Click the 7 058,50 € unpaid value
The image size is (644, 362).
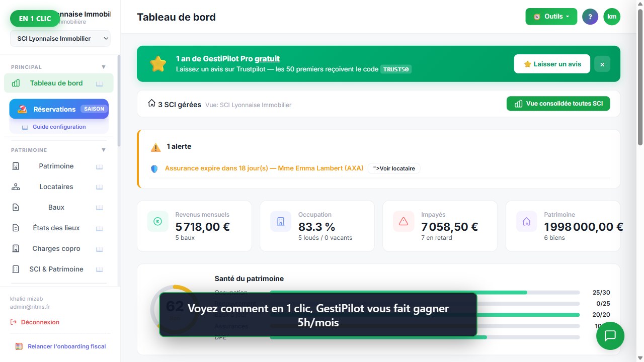(450, 227)
